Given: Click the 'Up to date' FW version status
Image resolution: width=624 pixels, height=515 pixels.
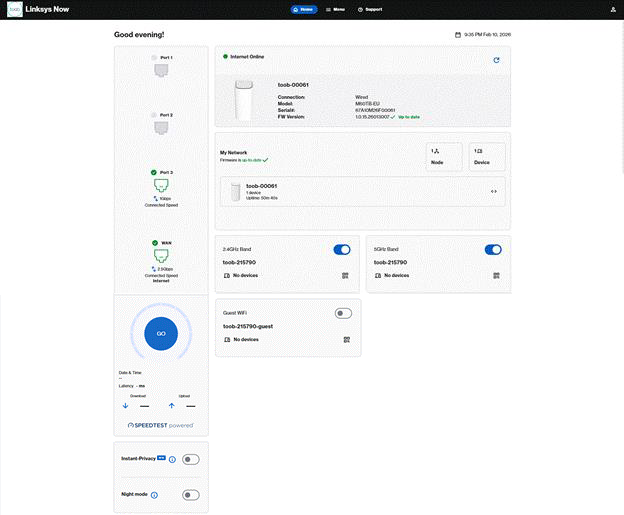Looking at the screenshot, I should [x=409, y=117].
